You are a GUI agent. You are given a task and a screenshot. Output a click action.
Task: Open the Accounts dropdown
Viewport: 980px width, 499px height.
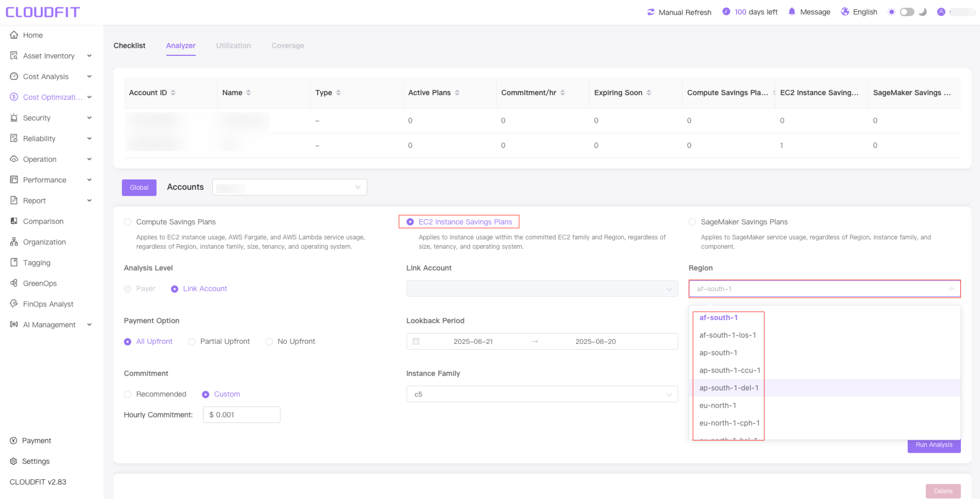pos(290,187)
